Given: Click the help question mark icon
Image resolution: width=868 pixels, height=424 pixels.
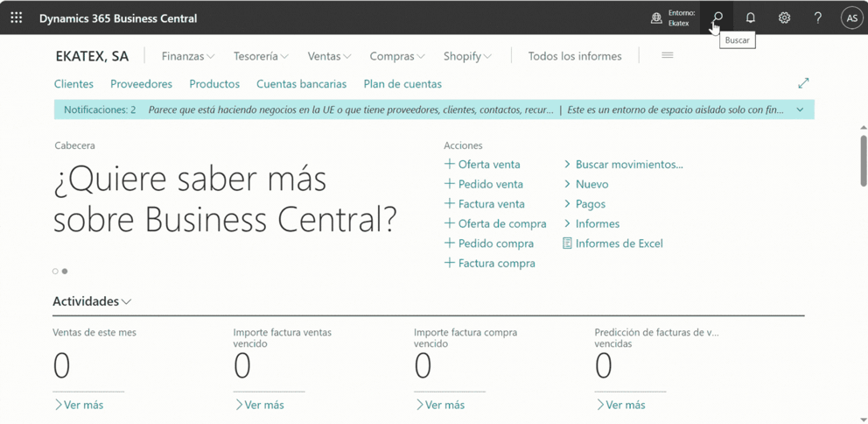Looking at the screenshot, I should (x=817, y=18).
